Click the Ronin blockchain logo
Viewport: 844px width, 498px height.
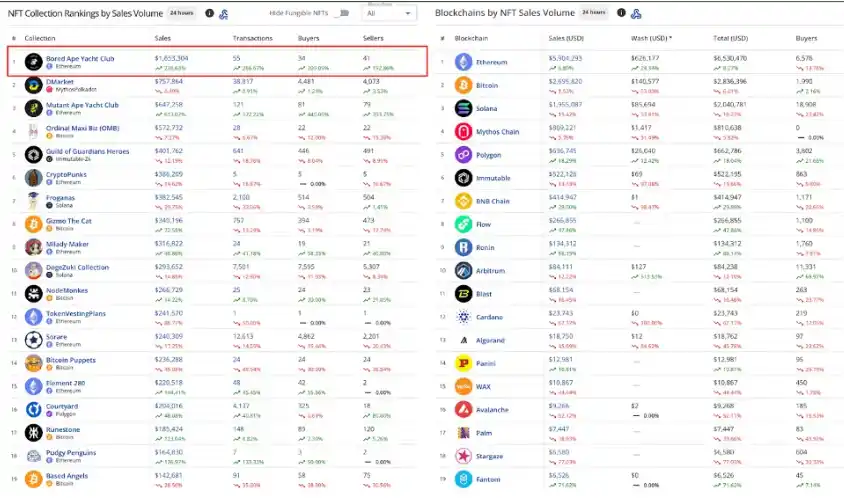click(463, 247)
